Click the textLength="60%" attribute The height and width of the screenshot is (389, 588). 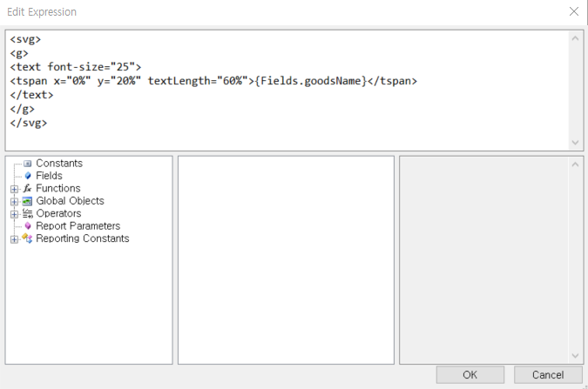click(198, 81)
